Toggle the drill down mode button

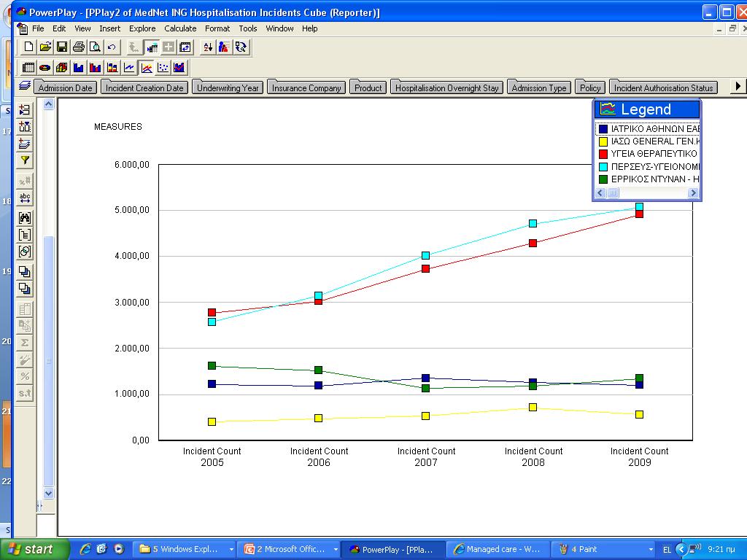coord(152,47)
